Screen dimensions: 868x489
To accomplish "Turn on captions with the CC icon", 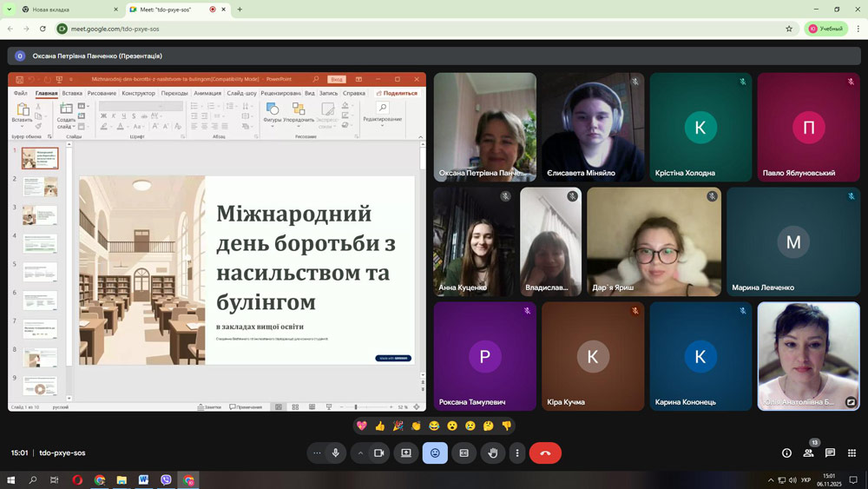I will point(464,453).
